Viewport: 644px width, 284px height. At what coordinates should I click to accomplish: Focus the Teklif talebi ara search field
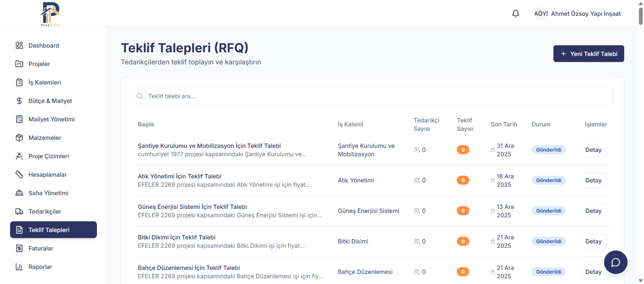[x=372, y=96]
